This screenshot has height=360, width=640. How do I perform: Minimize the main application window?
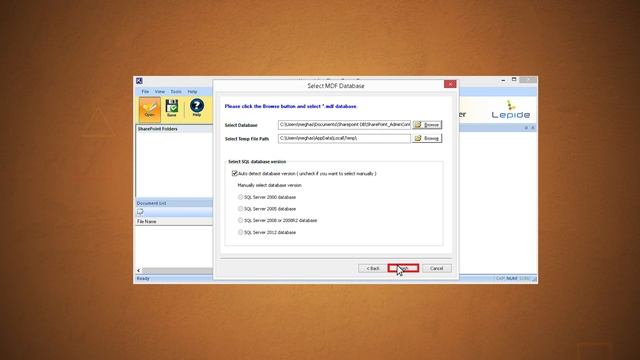(x=503, y=80)
